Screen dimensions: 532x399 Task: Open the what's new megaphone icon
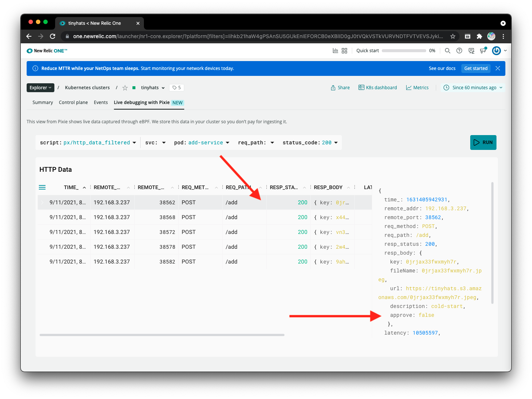[x=483, y=51]
